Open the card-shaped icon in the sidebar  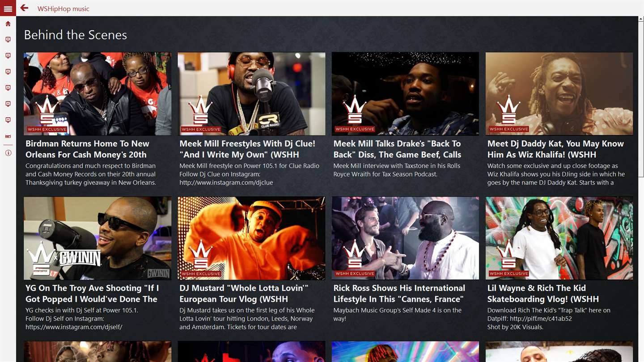(8, 136)
